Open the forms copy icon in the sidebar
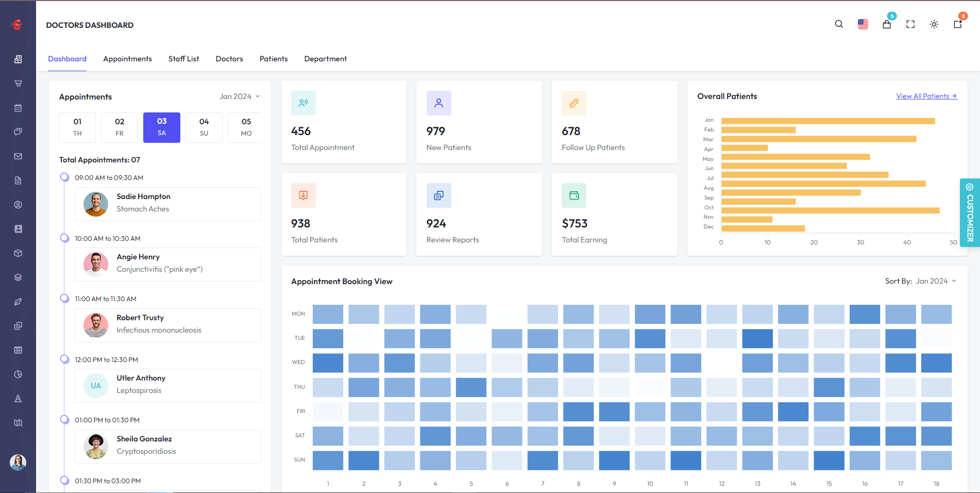 point(18,326)
